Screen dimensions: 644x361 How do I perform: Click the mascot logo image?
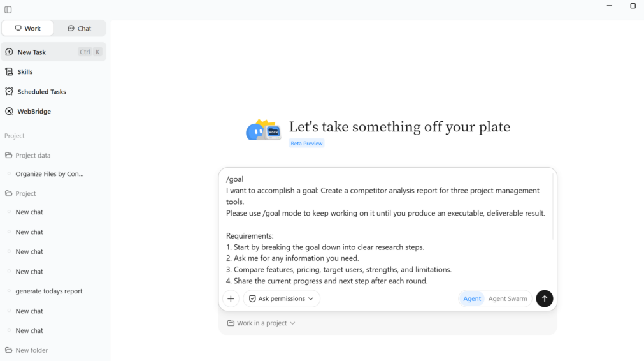point(263,130)
